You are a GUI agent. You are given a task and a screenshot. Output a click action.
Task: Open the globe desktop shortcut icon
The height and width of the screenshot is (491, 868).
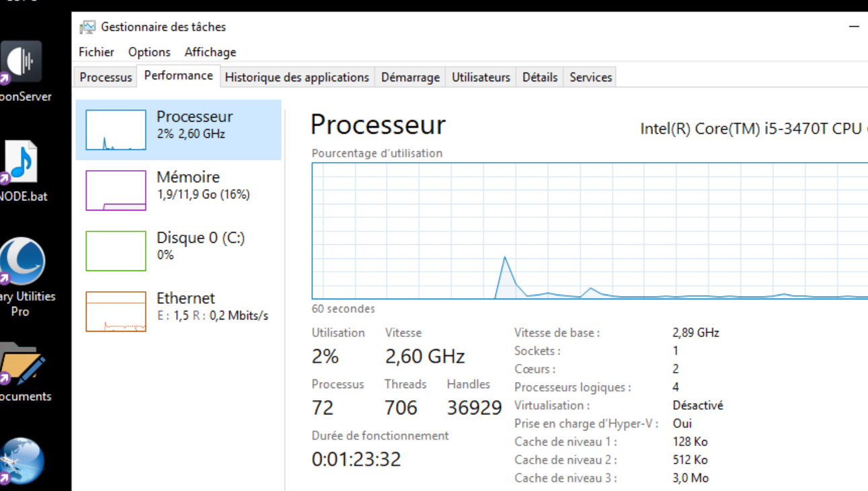pos(22,461)
